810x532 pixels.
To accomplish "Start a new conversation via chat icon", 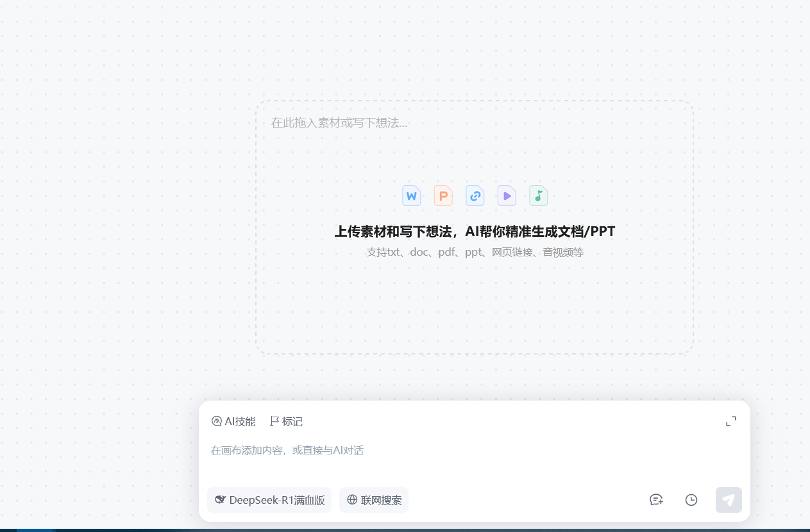I will 656,500.
